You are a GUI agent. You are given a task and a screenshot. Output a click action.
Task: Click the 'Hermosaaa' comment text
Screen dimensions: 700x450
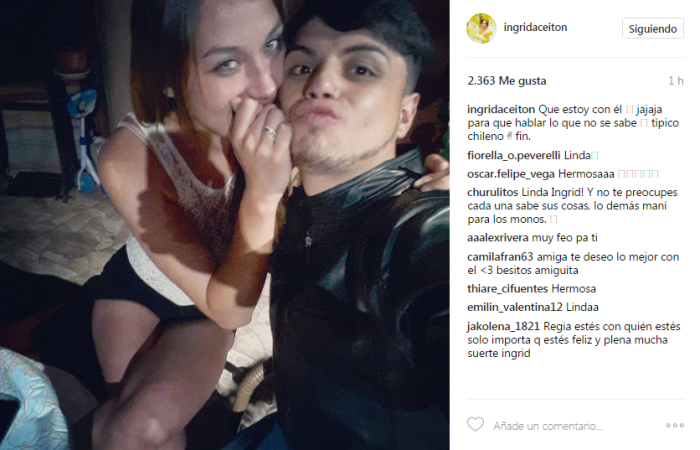click(586, 174)
